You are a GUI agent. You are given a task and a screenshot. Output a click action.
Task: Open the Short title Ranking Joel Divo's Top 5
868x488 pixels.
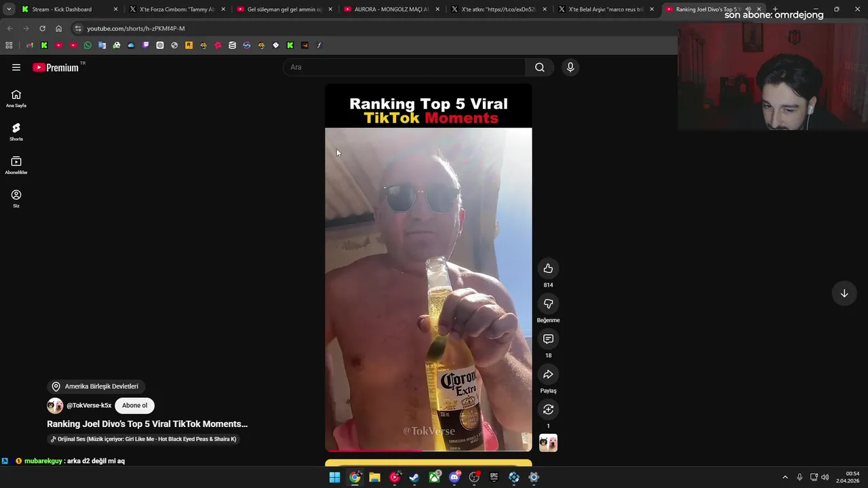(147, 424)
